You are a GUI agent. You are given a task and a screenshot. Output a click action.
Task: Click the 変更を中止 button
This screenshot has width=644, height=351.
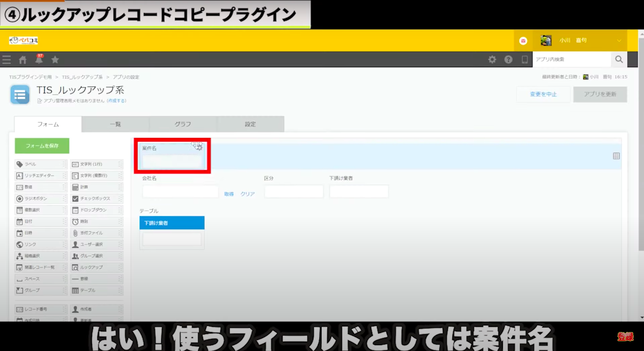[543, 94]
